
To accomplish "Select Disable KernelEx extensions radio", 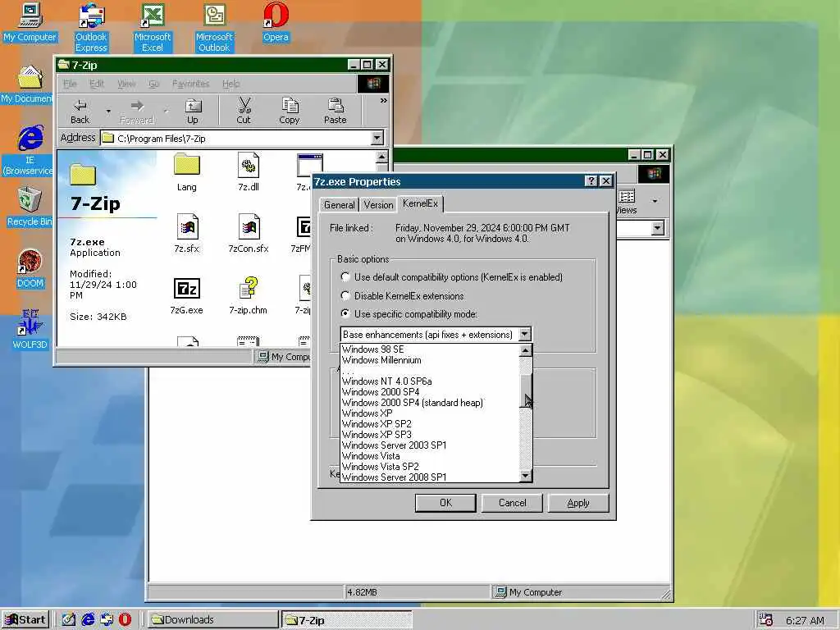I will (345, 295).
